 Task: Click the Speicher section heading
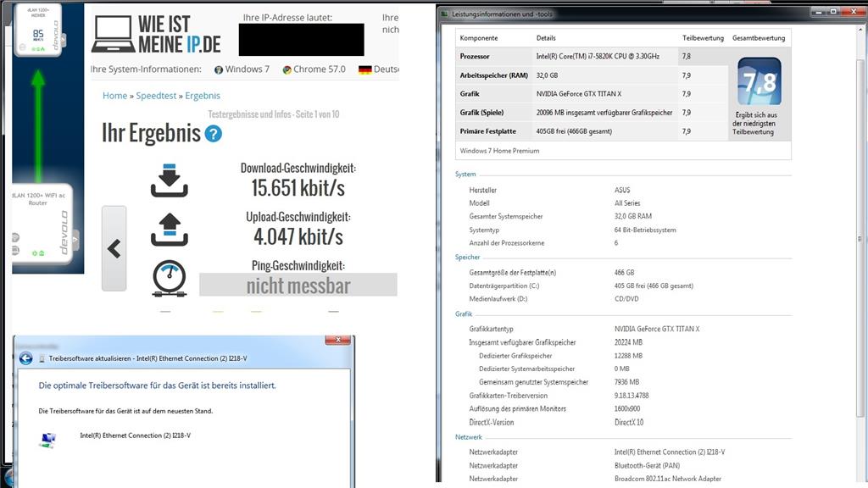coord(467,258)
